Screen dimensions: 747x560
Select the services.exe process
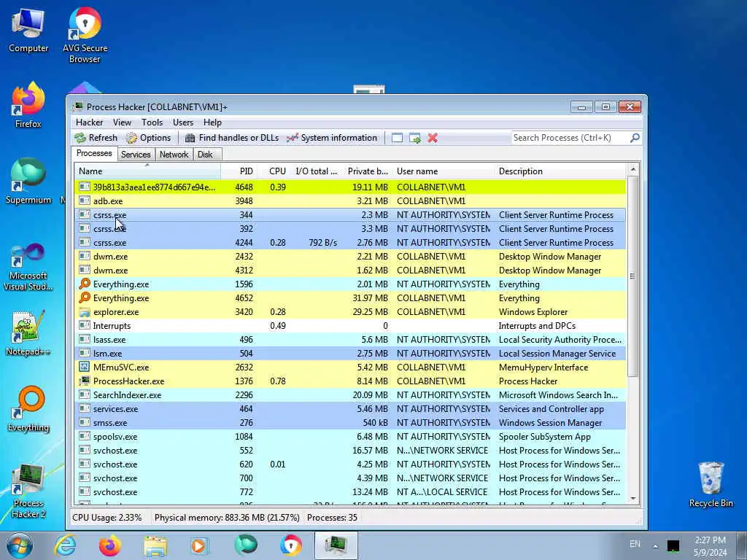click(x=350, y=408)
